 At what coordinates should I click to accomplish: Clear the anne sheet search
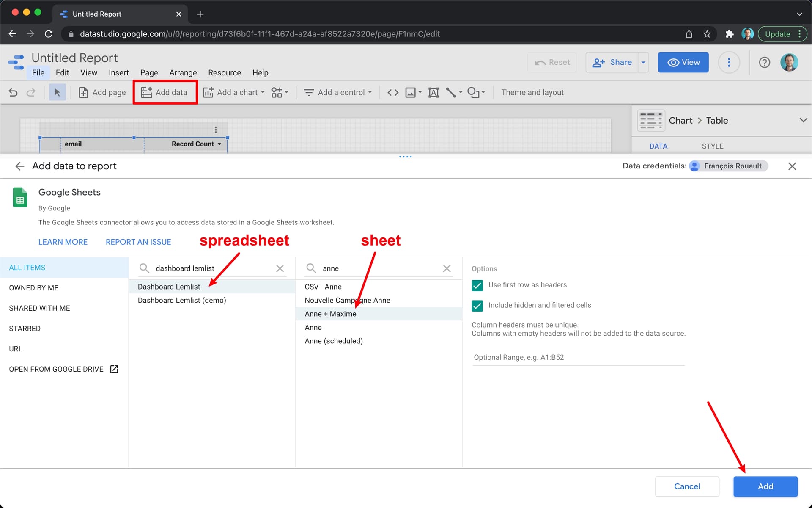point(447,268)
